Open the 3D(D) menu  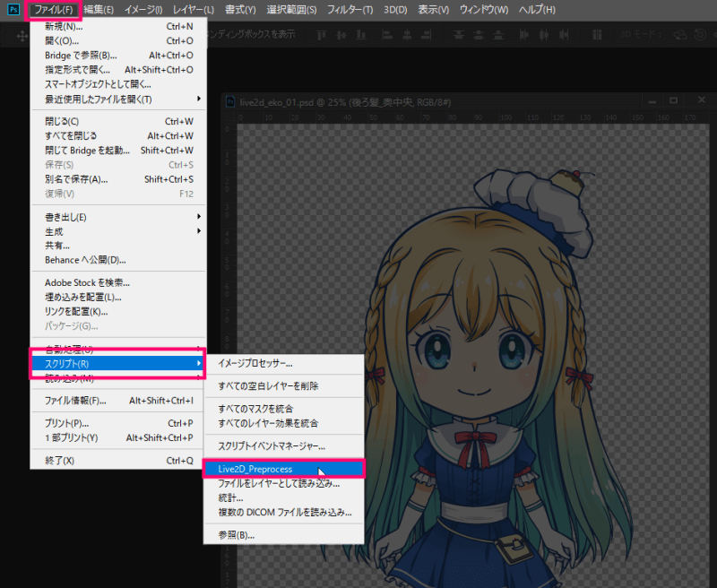[395, 10]
